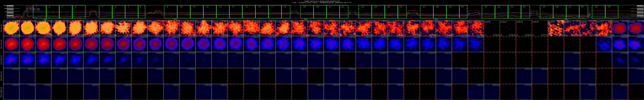Open the 3.0-6.0 keV frame starting 23:38:00

(x=556, y=28)
